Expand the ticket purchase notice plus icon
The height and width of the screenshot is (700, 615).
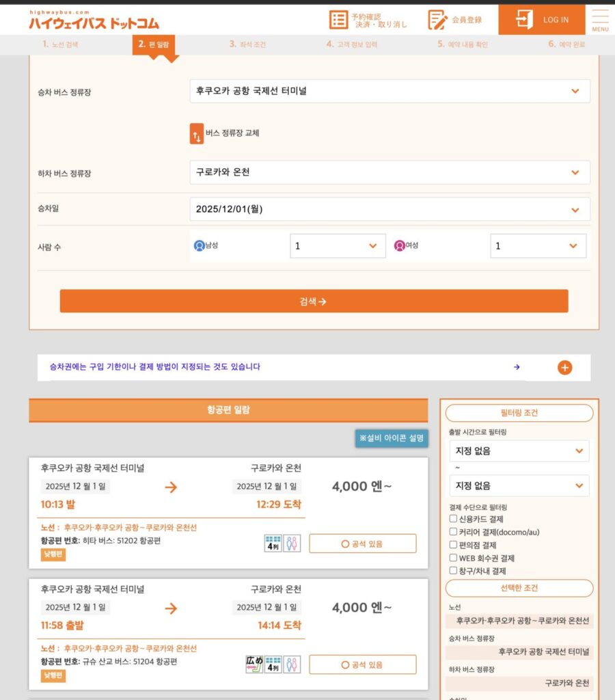564,367
